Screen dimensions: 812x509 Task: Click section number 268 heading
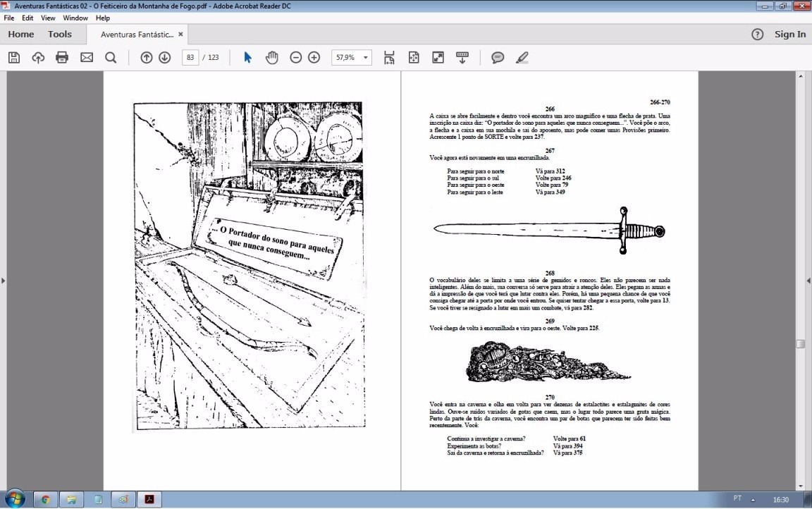550,273
